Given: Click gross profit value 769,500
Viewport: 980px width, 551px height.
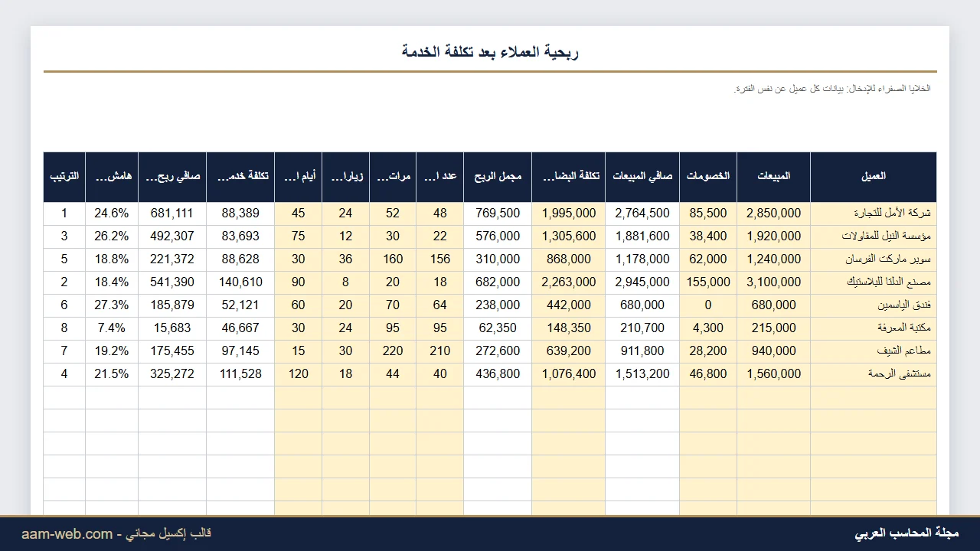Looking at the screenshot, I should point(498,214).
